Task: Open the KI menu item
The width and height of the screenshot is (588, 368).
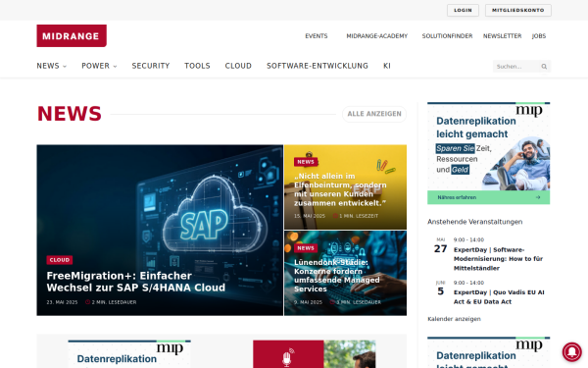Action: tap(387, 66)
